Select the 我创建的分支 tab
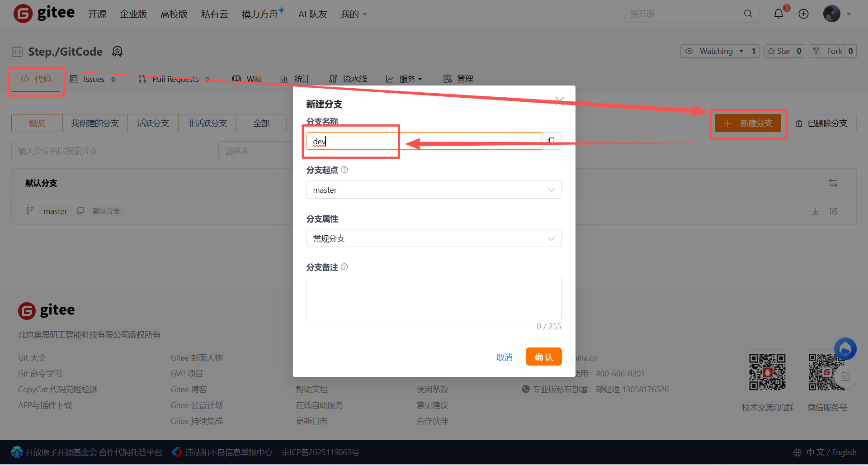 coord(95,123)
